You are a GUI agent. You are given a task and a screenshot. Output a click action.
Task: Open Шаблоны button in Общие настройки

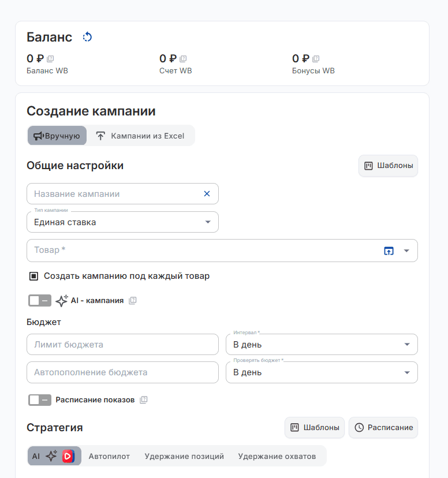[389, 166]
